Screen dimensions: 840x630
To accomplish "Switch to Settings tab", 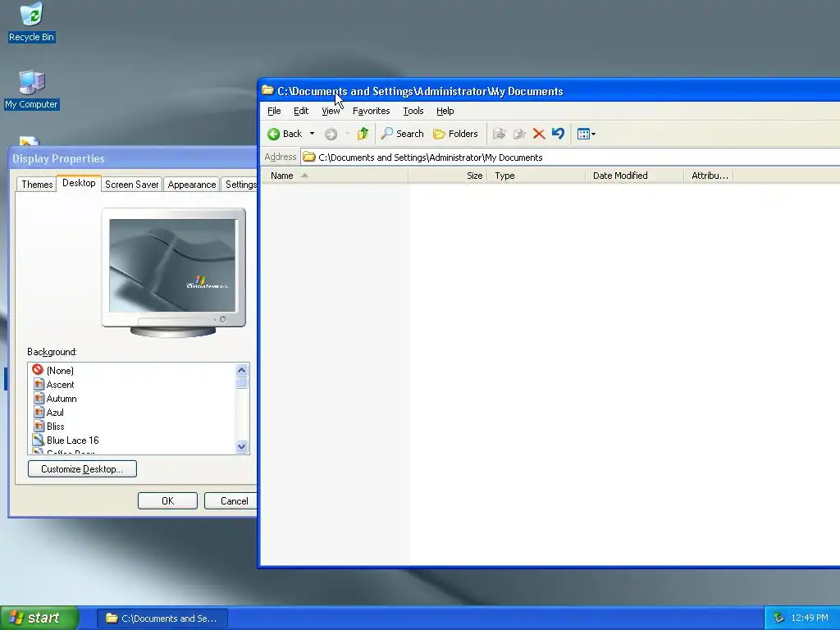I will 240,185.
